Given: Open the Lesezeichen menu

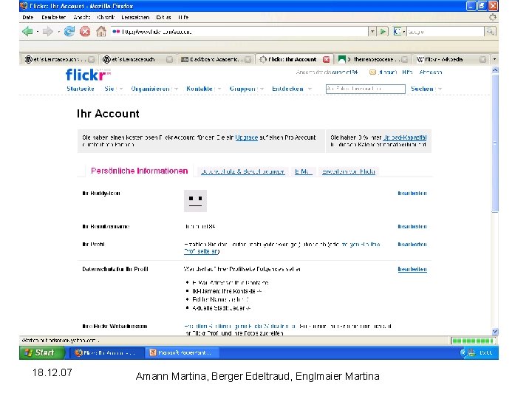Looking at the screenshot, I should point(135,17).
